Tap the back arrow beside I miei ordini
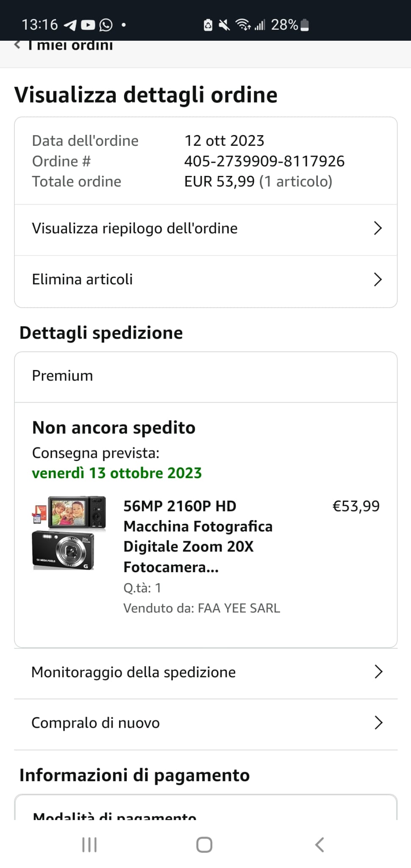The width and height of the screenshot is (411, 868). tap(18, 45)
